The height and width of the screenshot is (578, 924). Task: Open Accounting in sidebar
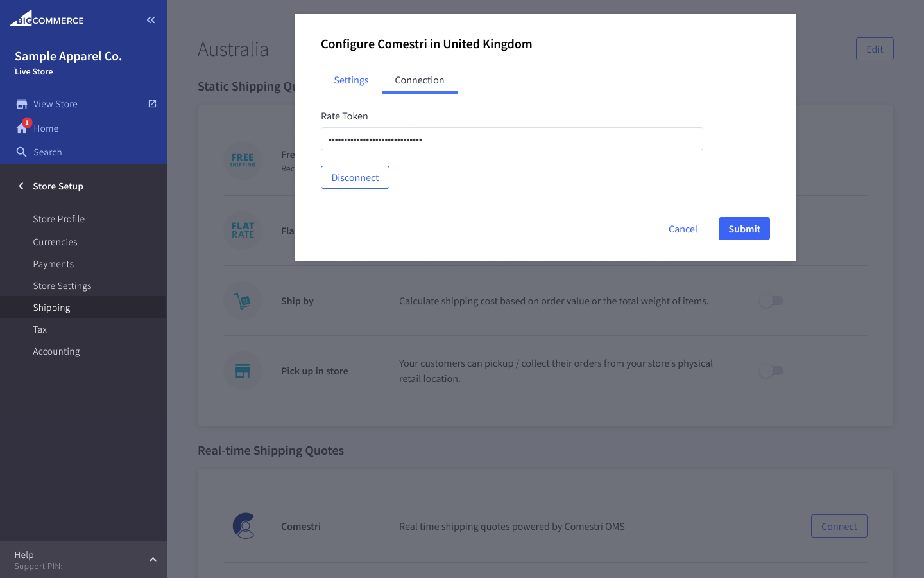tap(56, 351)
